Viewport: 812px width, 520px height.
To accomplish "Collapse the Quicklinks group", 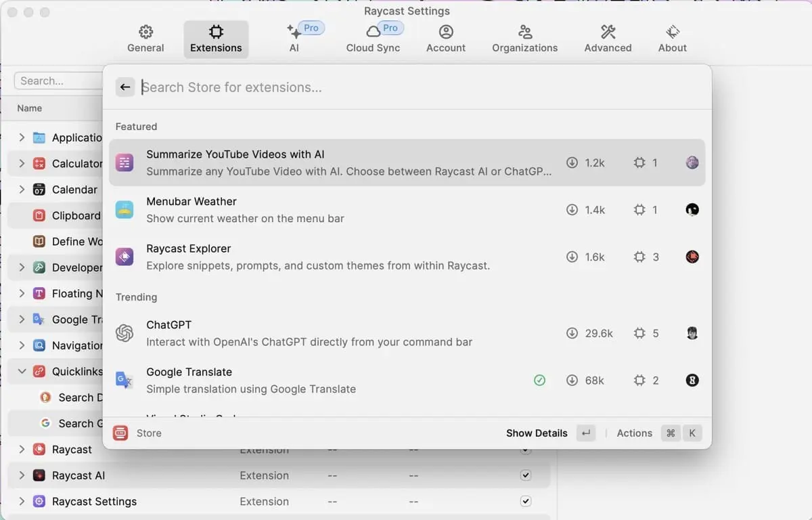I will tap(22, 372).
